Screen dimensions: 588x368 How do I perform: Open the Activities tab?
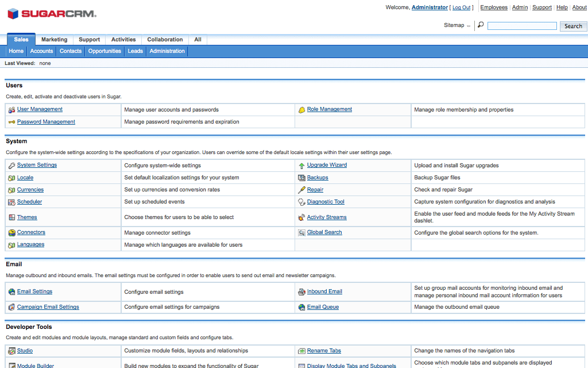123,40
